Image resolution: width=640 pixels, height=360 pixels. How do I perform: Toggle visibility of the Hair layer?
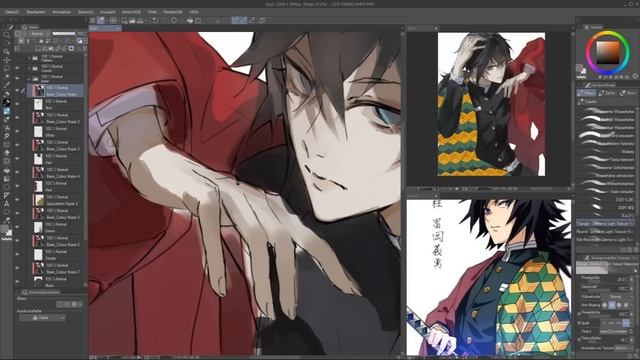(17, 159)
